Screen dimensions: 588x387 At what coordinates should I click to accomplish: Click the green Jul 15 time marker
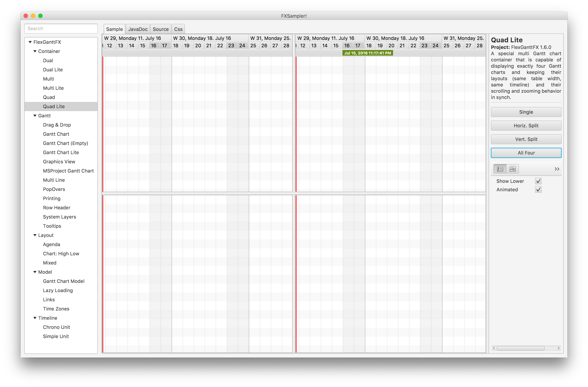(367, 53)
